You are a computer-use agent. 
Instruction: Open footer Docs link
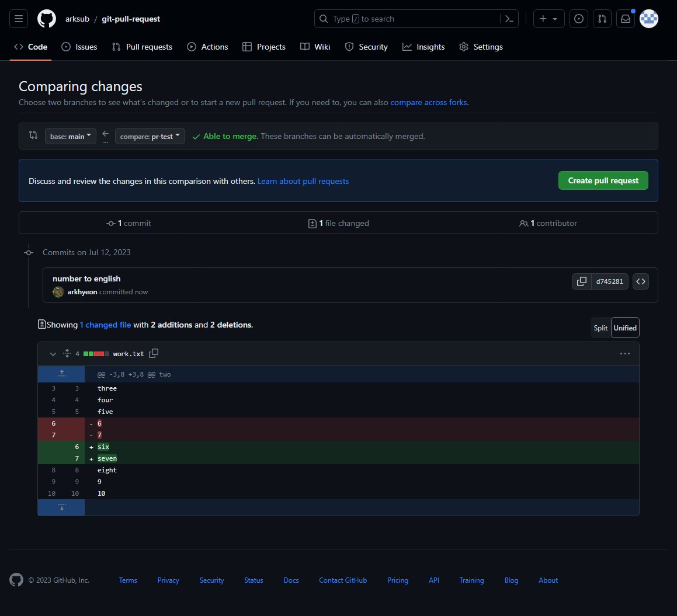click(291, 580)
